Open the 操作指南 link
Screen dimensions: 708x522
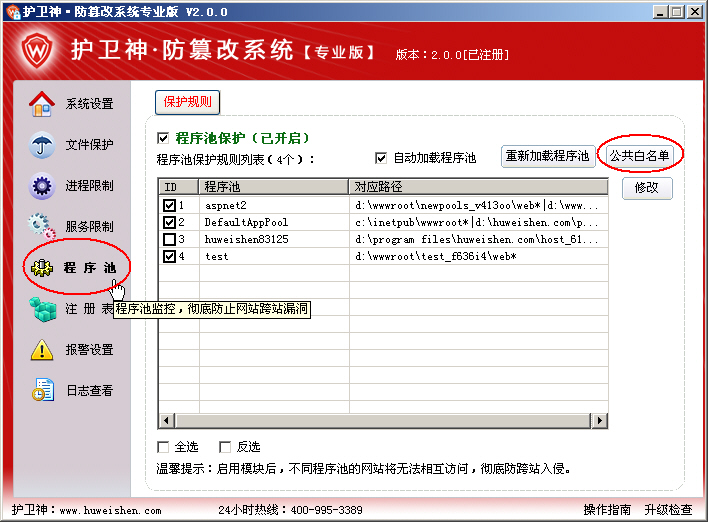607,510
